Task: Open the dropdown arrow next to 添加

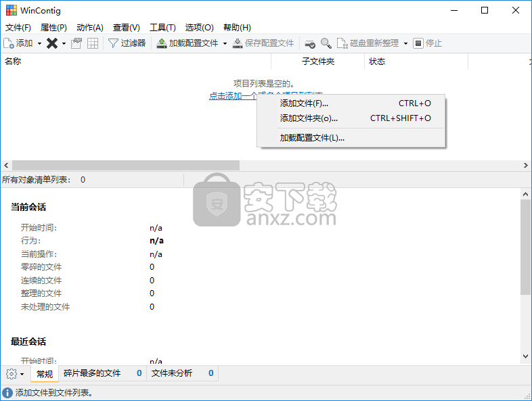Action: point(39,43)
